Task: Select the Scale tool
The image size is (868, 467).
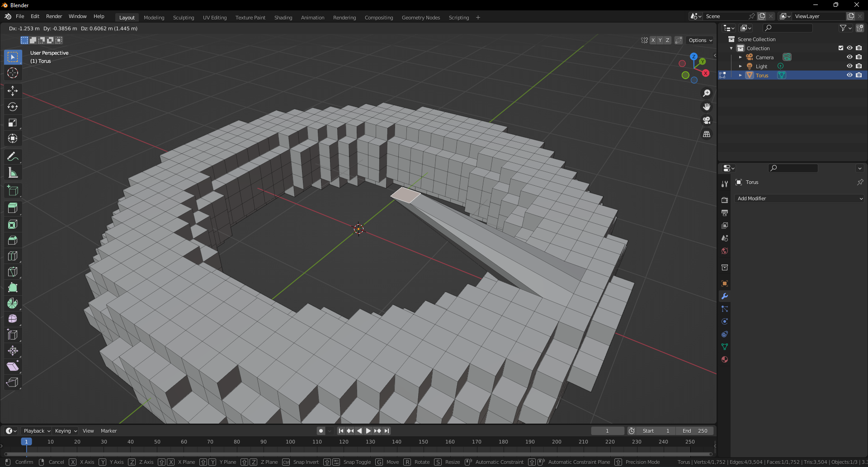Action: coord(13,123)
